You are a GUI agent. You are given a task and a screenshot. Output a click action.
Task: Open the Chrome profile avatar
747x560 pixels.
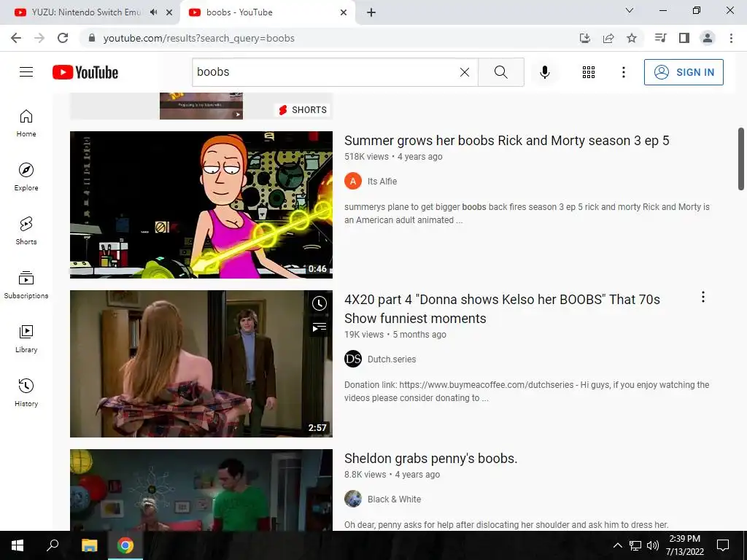tap(708, 38)
